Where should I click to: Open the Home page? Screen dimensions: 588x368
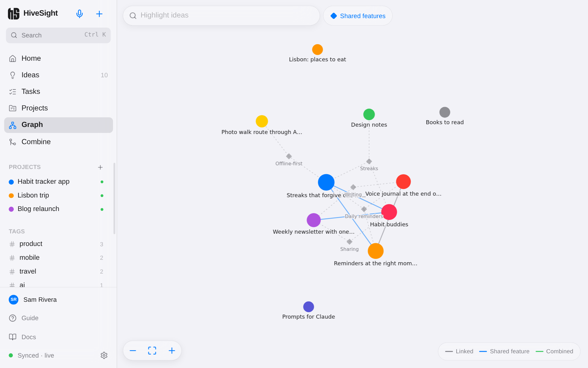(58, 58)
